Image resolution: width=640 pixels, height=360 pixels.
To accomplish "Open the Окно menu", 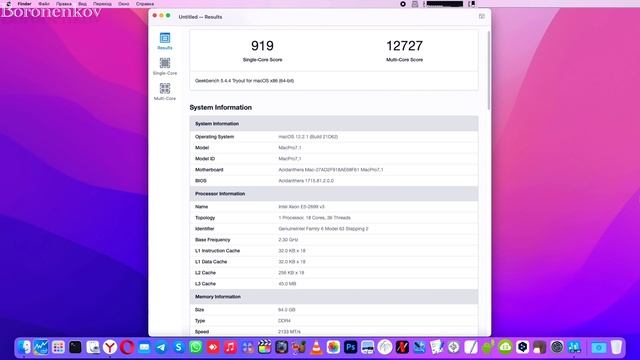I will click(124, 4).
